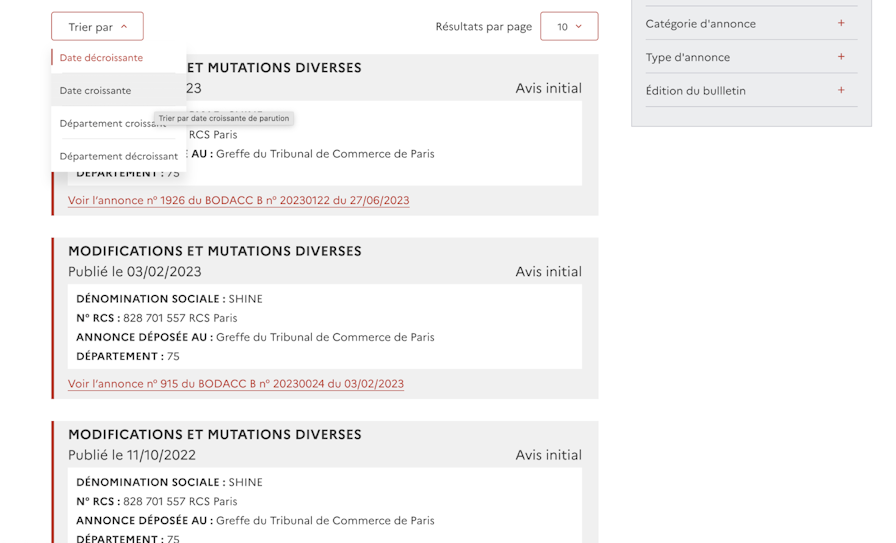Click 'Publié le 11/10/2022' date text
896x543 pixels.
pyautogui.click(x=132, y=455)
